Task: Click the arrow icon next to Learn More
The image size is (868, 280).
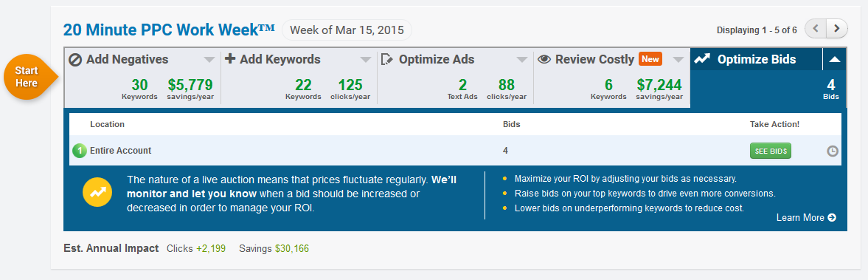Action: tap(831, 217)
